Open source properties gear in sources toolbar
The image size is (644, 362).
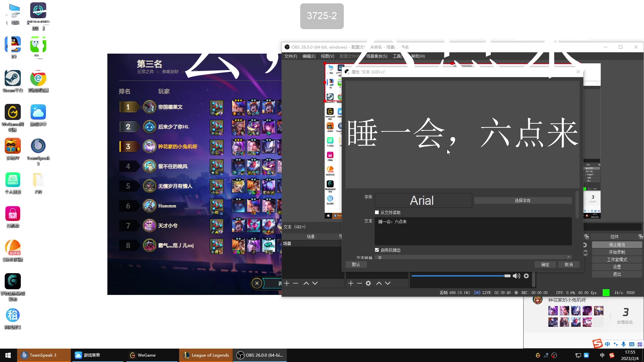[368, 283]
